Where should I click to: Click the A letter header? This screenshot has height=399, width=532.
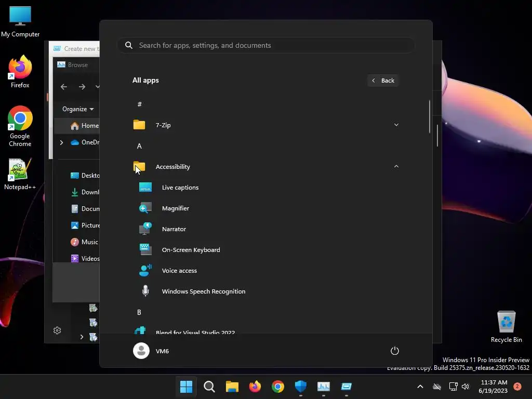point(139,146)
